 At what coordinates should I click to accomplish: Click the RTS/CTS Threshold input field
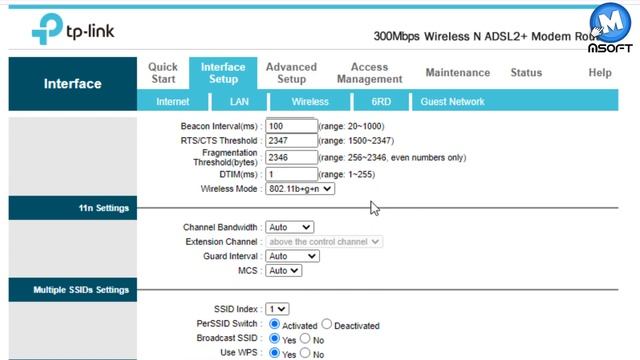tap(291, 140)
